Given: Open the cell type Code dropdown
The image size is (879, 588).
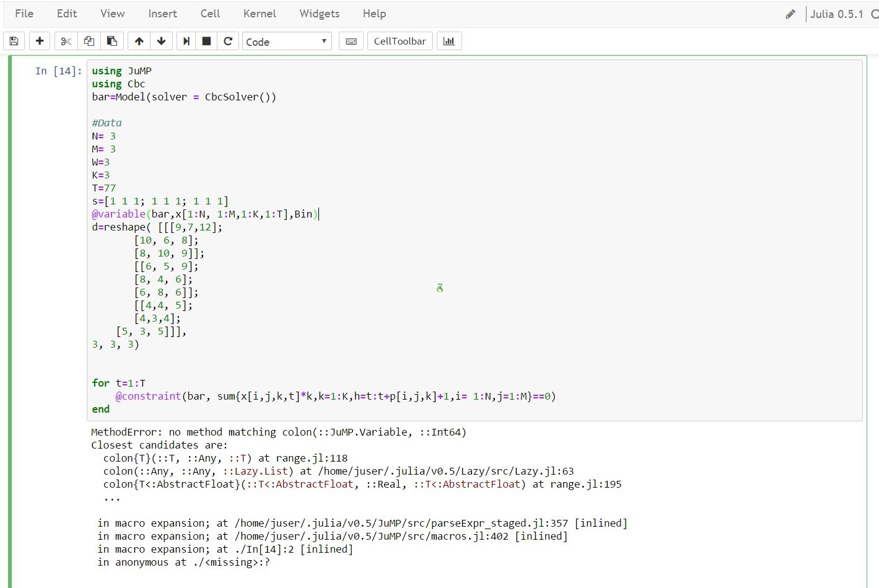Looking at the screenshot, I should pos(287,42).
